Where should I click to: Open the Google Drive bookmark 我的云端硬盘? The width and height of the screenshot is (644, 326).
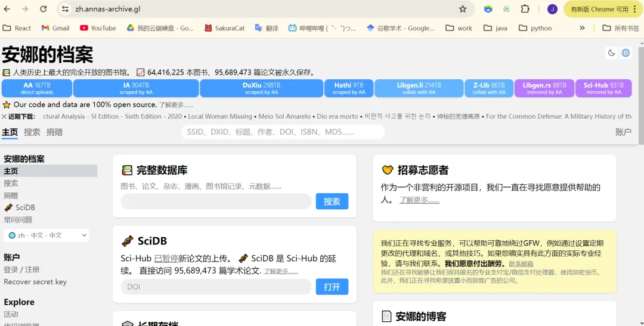[160, 28]
